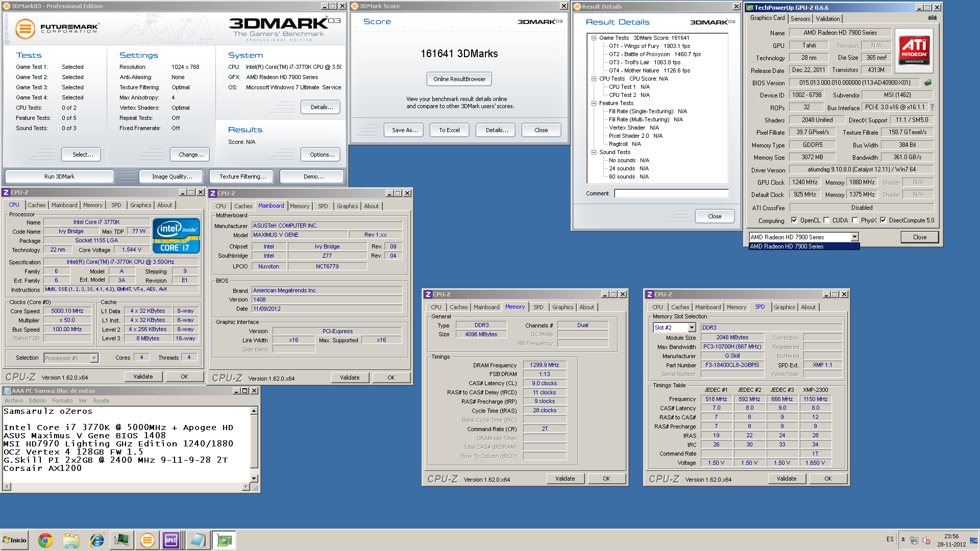980x551 pixels.
Task: Launch Google Chrome from the taskbar
Action: point(45,540)
